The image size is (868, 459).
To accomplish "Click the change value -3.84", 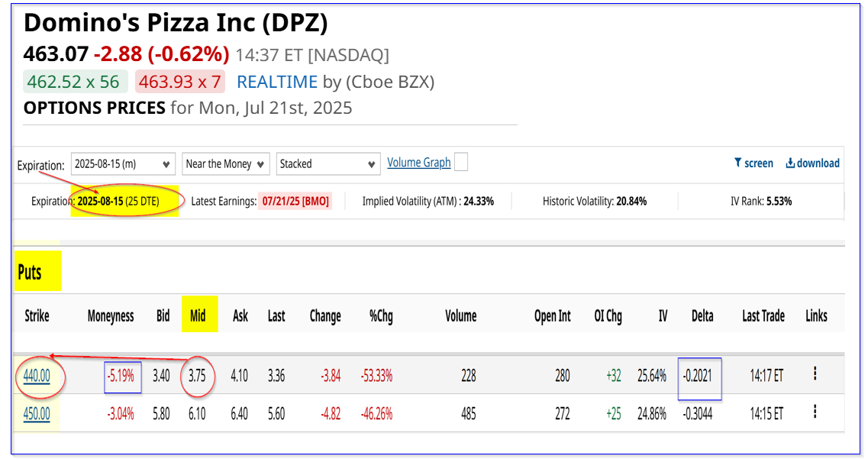I will coord(331,376).
